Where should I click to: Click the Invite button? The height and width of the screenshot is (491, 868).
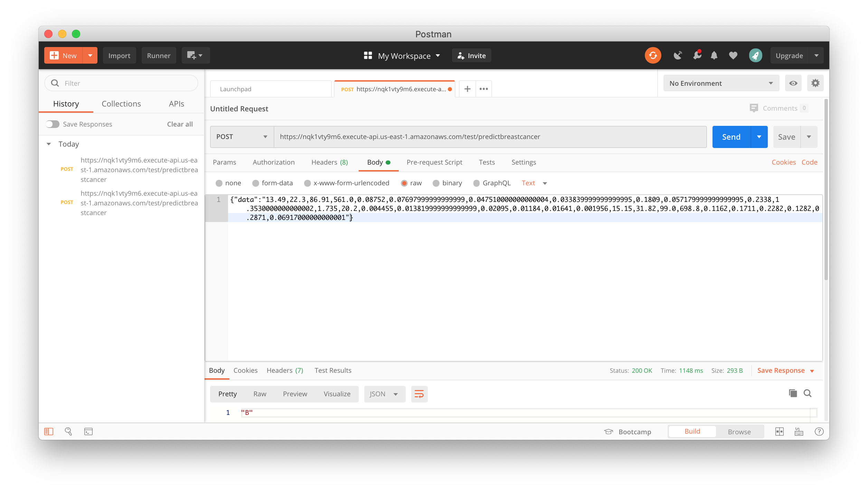pos(471,55)
